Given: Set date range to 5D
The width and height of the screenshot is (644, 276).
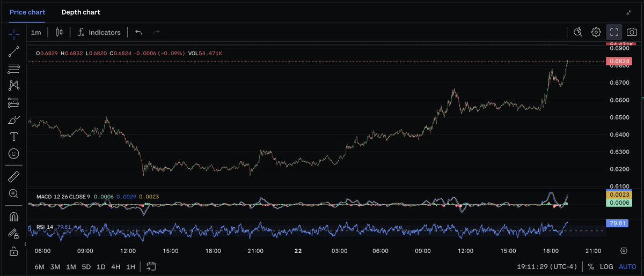Looking at the screenshot, I should coord(86,267).
